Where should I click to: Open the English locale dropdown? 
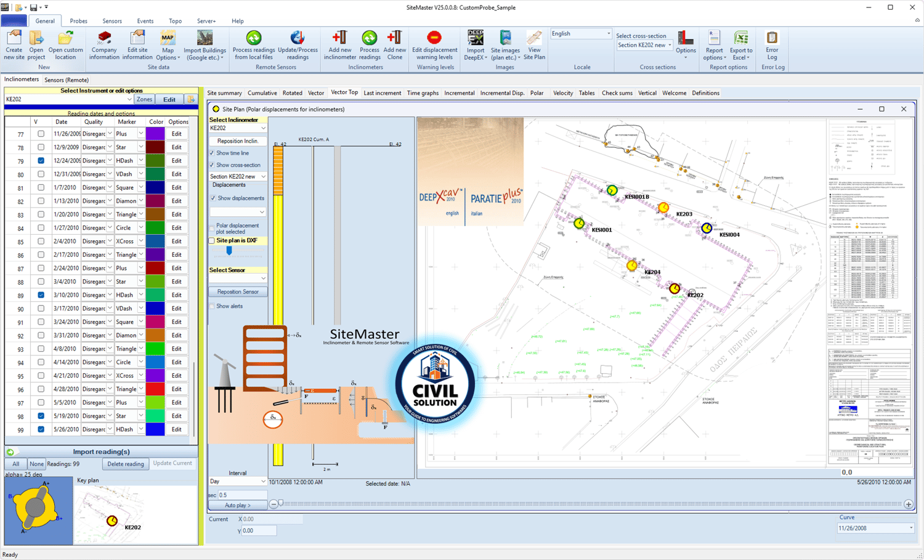609,34
